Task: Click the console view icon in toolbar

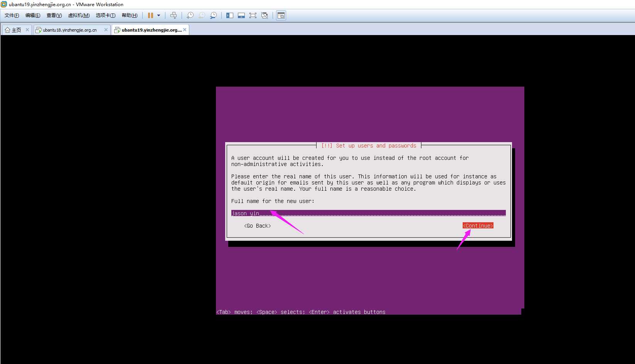Action: click(x=281, y=15)
